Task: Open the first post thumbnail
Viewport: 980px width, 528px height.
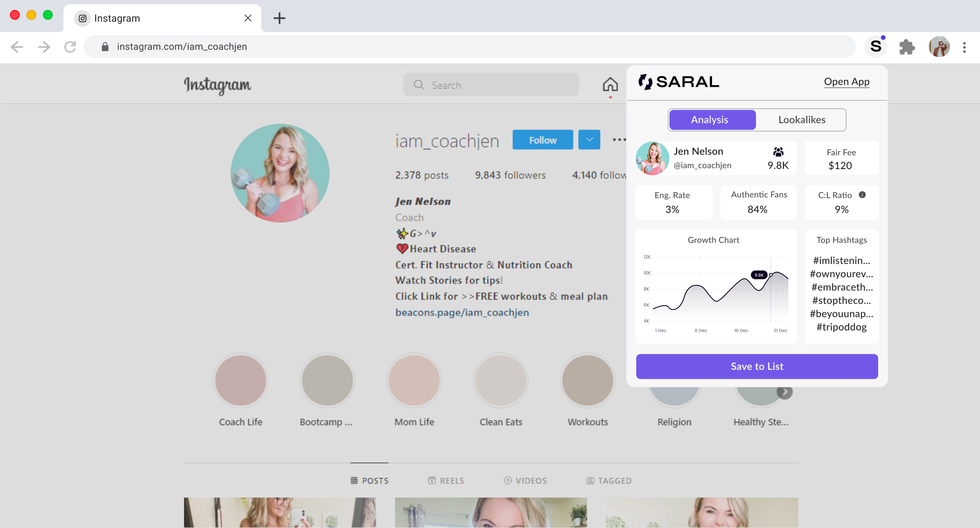Action: coord(280,513)
